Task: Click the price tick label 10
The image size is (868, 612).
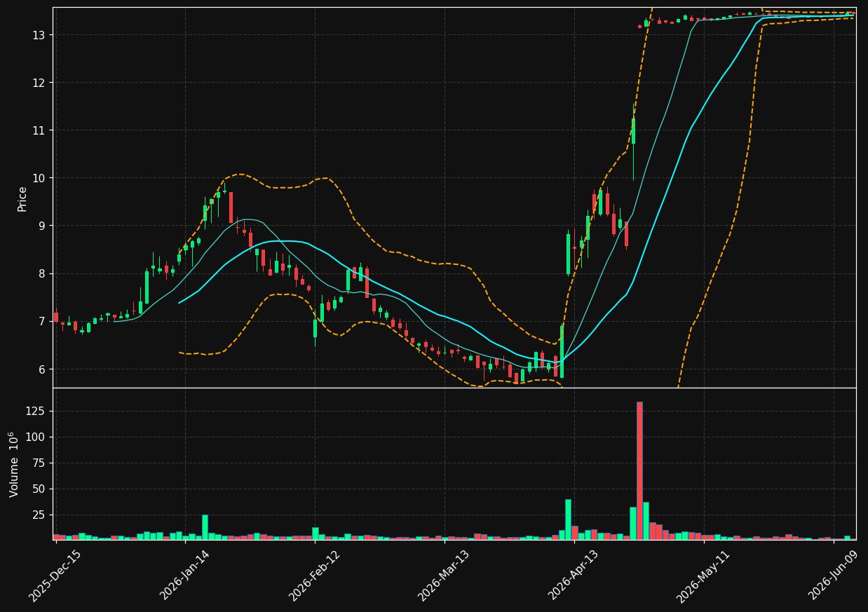Action: point(39,178)
